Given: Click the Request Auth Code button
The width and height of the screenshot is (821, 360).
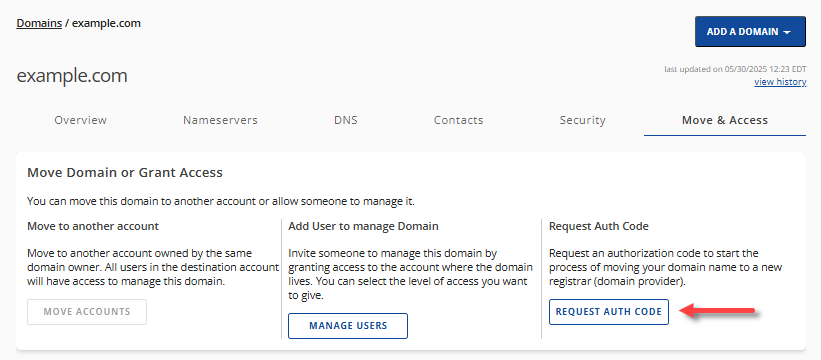Looking at the screenshot, I should click(609, 312).
